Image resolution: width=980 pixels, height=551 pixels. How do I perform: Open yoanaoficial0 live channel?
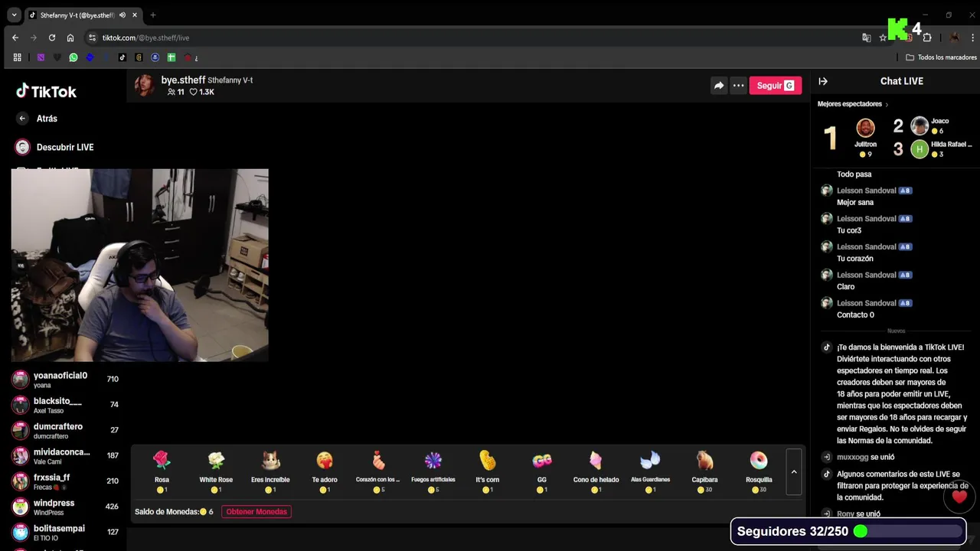(66, 380)
